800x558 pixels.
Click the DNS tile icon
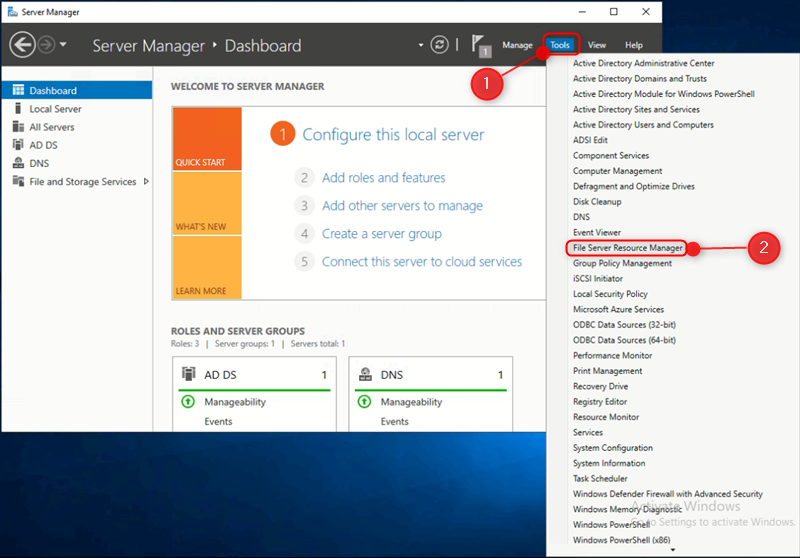pyautogui.click(x=365, y=374)
